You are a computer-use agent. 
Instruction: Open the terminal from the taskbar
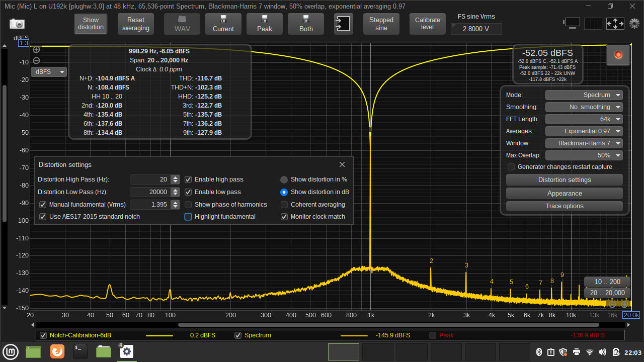(x=80, y=351)
